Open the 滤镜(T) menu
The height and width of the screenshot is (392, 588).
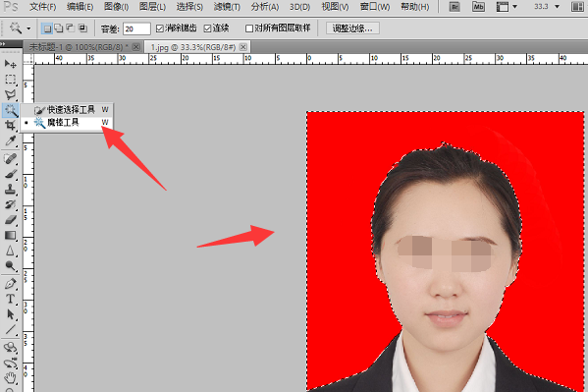227,7
